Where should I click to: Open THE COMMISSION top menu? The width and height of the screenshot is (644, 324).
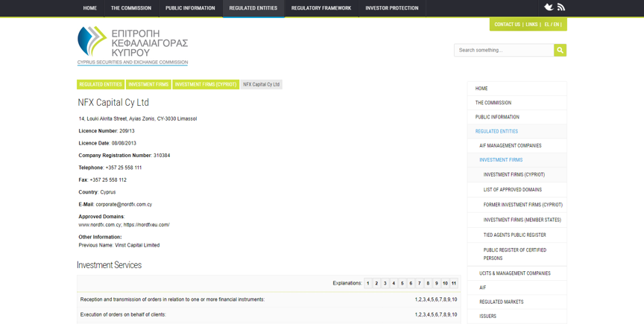click(x=131, y=8)
